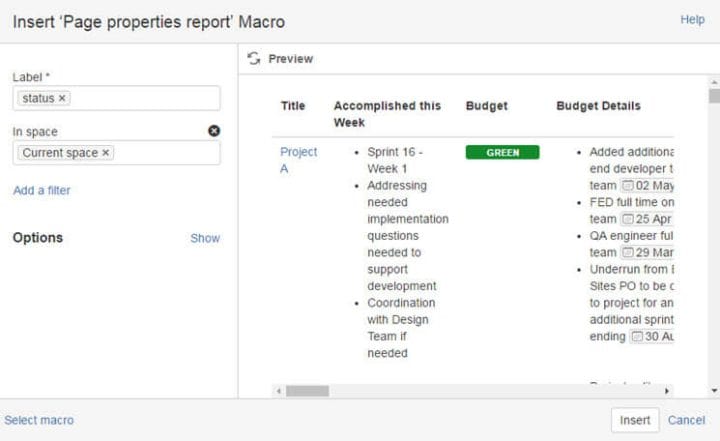Cancel the macro dialog
Viewport: 720px width, 441px height.
686,420
